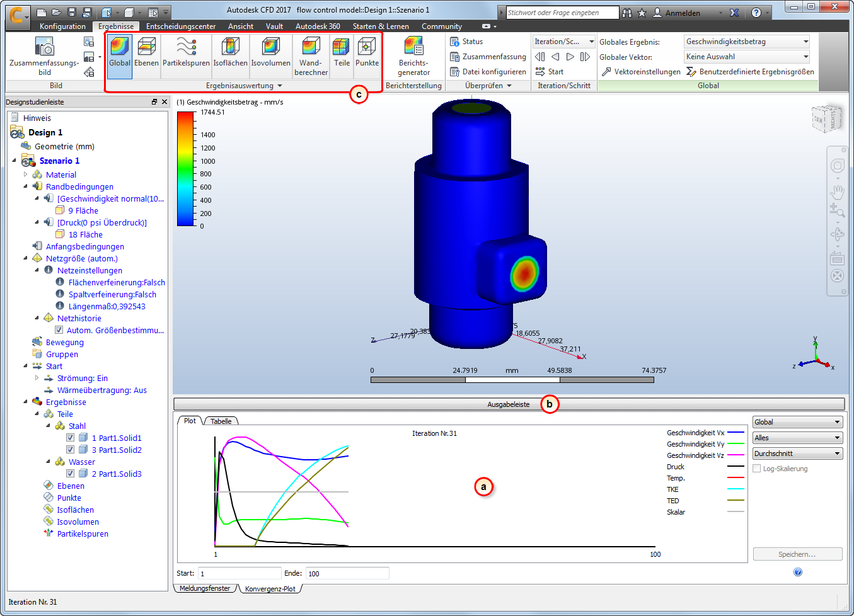Image resolution: width=854 pixels, height=616 pixels.
Task: Open Benutzerdefinierte Ergebnisgrößen
Action: point(750,72)
